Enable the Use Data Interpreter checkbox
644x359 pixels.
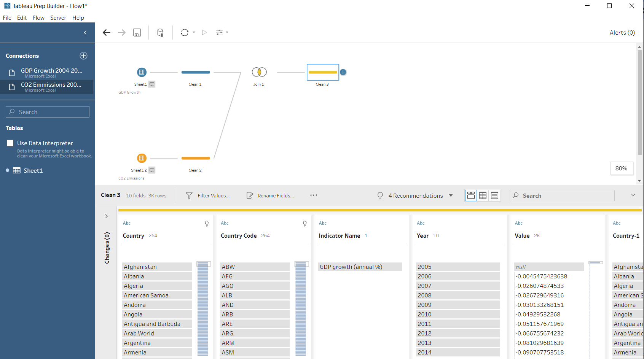coord(10,143)
